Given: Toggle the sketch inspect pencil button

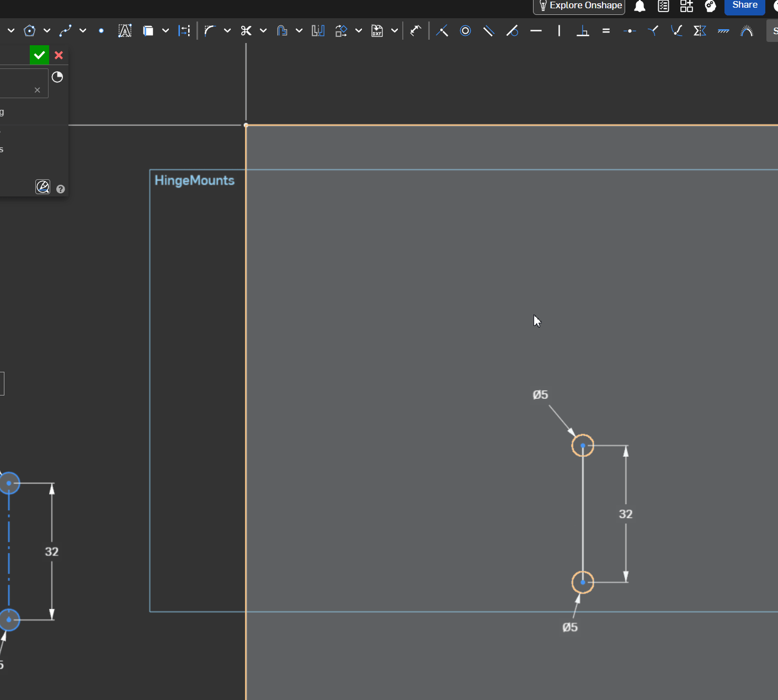Looking at the screenshot, I should [42, 187].
